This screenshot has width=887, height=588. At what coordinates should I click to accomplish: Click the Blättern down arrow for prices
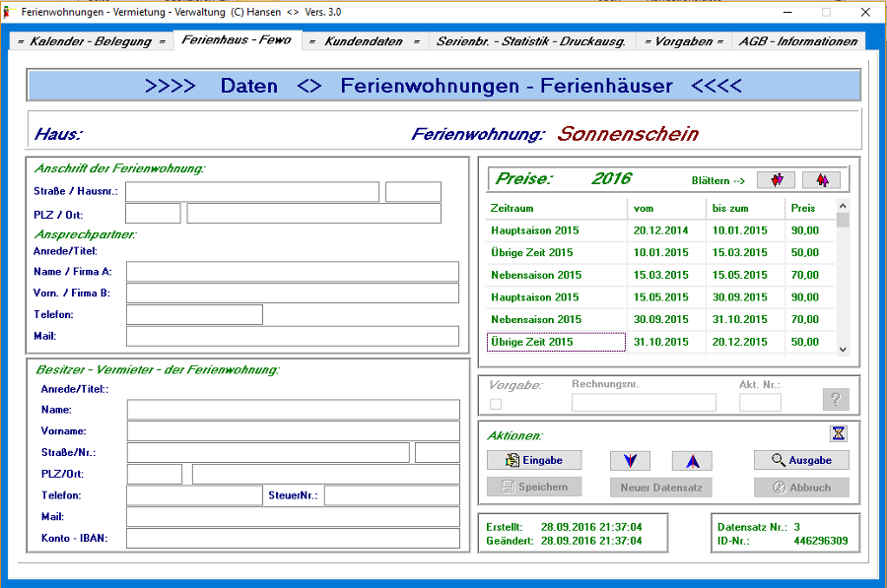point(776,180)
